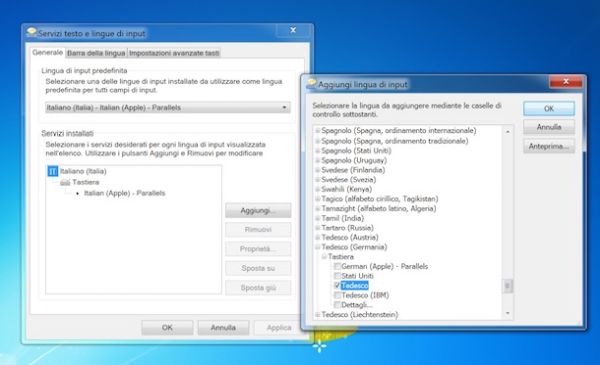600x365 pixels.
Task: Expand the Svedese (Svezia) node
Action: pyautogui.click(x=317, y=179)
